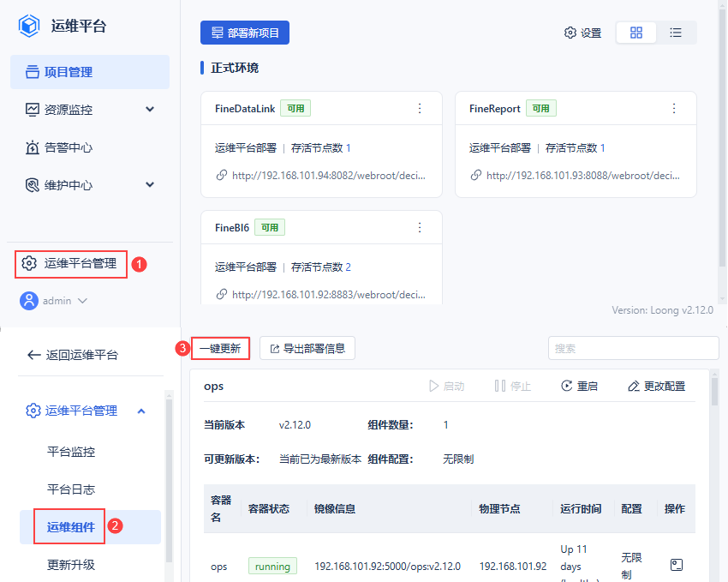
Task: Click 返回运维平台 back arrow link
Action: pyautogui.click(x=73, y=356)
